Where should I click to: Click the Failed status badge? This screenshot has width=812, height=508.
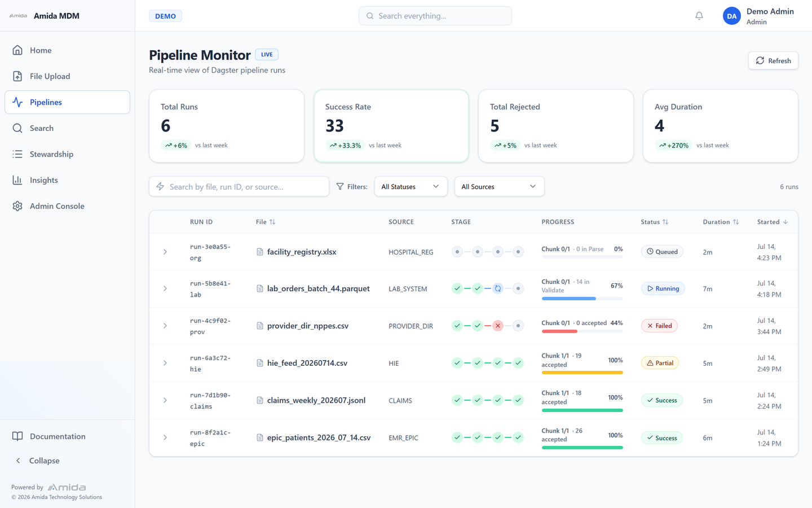(659, 326)
